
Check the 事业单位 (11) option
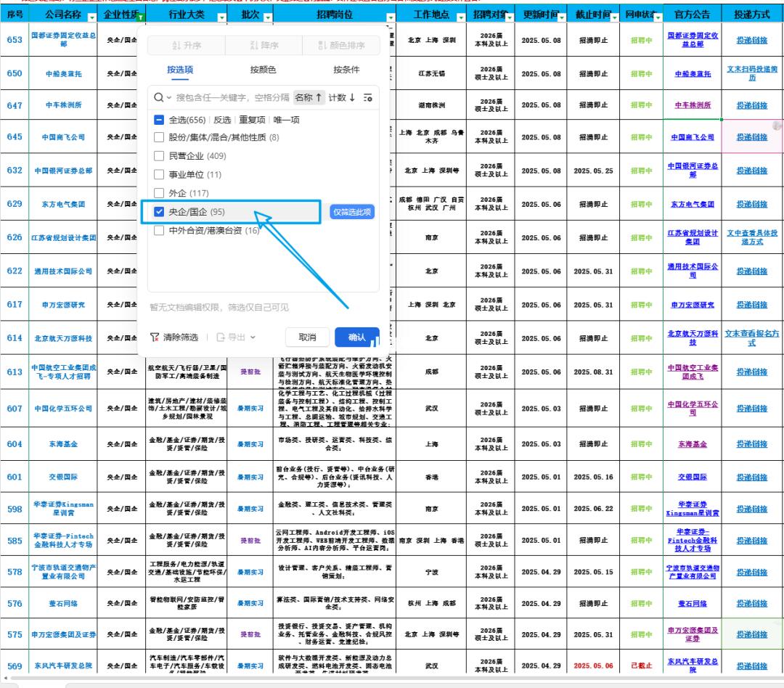pos(159,174)
